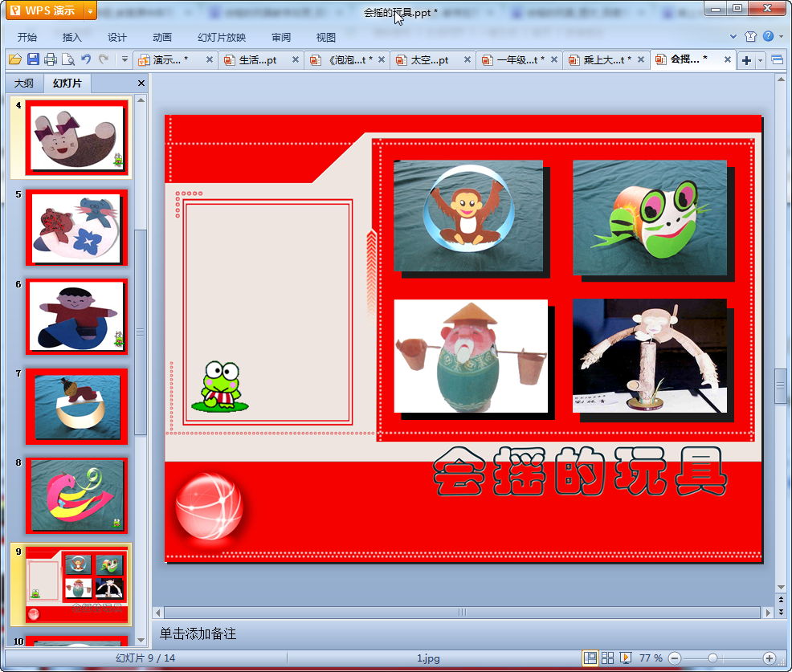Open file with the folder icon
The image size is (792, 672).
point(15,59)
